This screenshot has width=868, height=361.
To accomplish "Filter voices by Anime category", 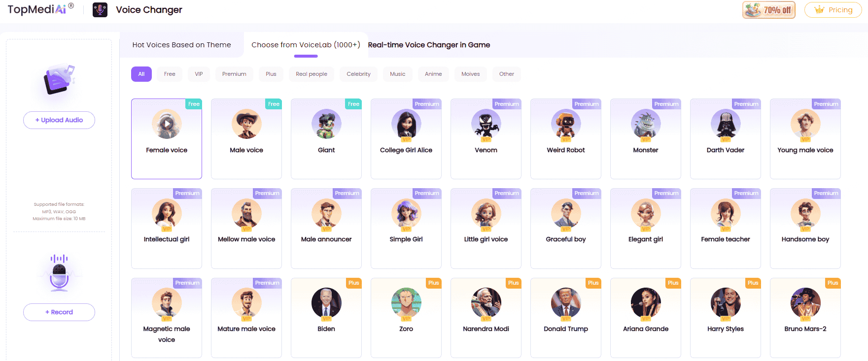I will [x=433, y=74].
